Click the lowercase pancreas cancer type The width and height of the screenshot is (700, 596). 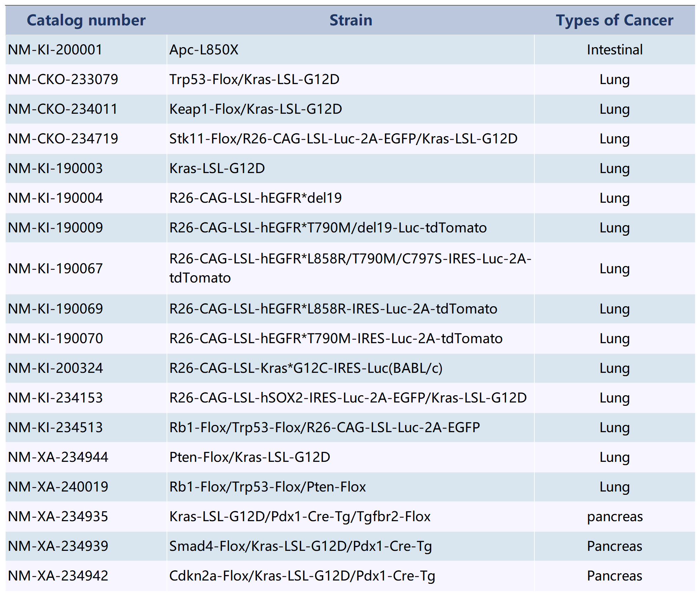tap(614, 517)
